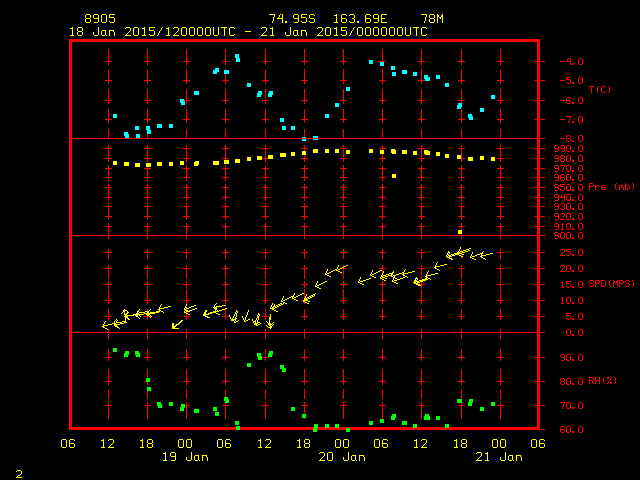Screen dimensions: 640x480
Task: Click the RH(%) humidity axis label
Action: click(x=602, y=381)
